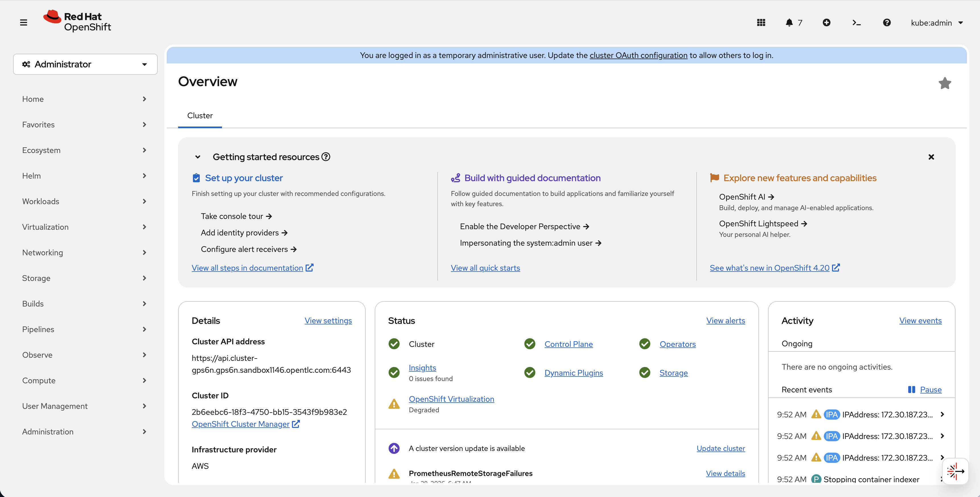Open the Administrator perspective dropdown

(x=85, y=64)
